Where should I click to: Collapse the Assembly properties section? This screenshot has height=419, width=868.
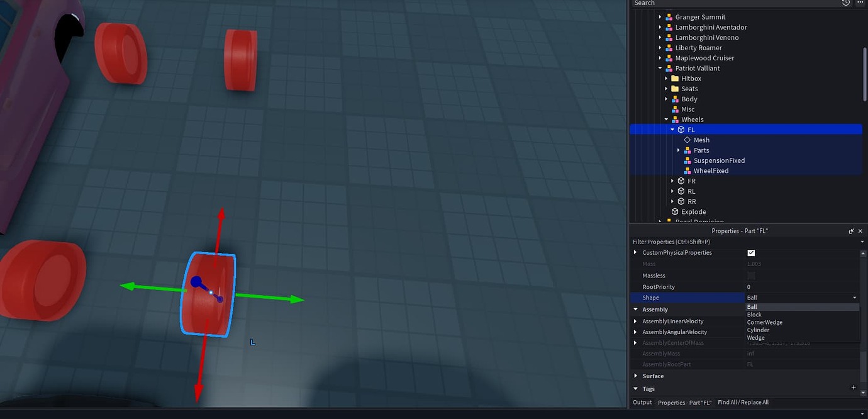(x=636, y=310)
